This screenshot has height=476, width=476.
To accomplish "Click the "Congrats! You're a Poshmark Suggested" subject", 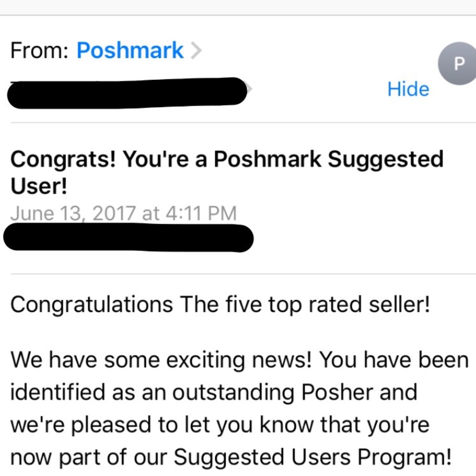I will pos(227,160).
